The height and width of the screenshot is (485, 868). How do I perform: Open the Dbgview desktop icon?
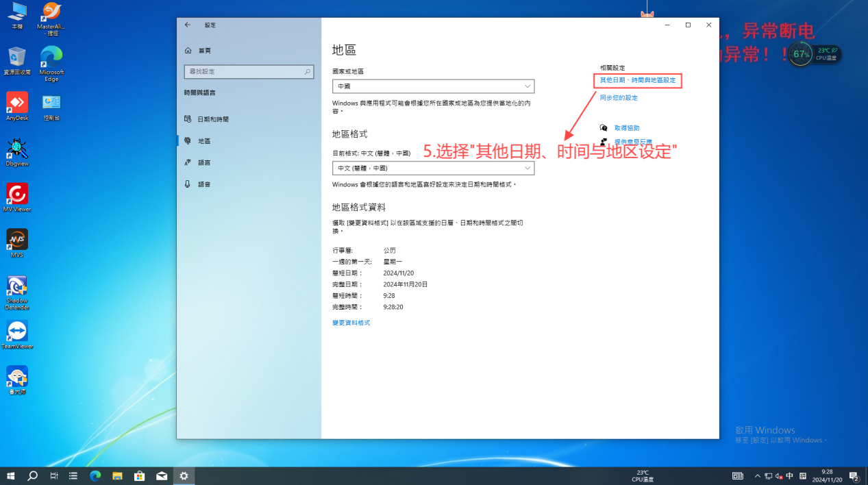(17, 149)
